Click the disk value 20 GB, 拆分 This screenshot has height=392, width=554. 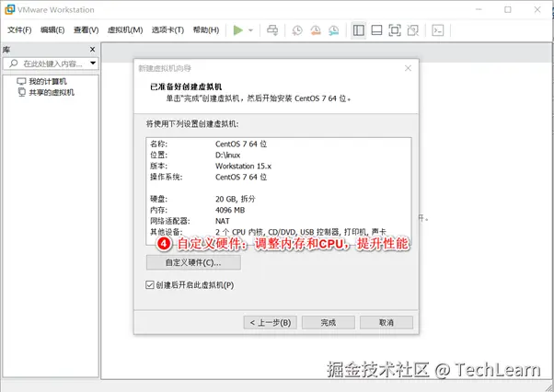(x=236, y=199)
